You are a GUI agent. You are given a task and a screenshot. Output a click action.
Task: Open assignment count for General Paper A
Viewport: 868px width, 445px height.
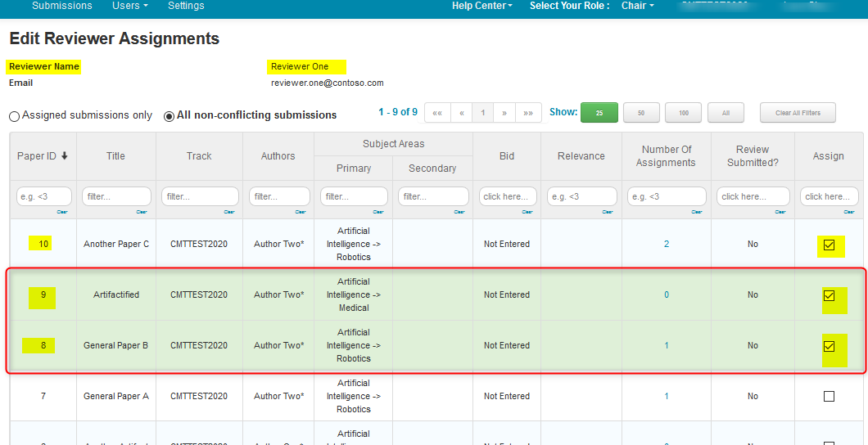pos(667,397)
